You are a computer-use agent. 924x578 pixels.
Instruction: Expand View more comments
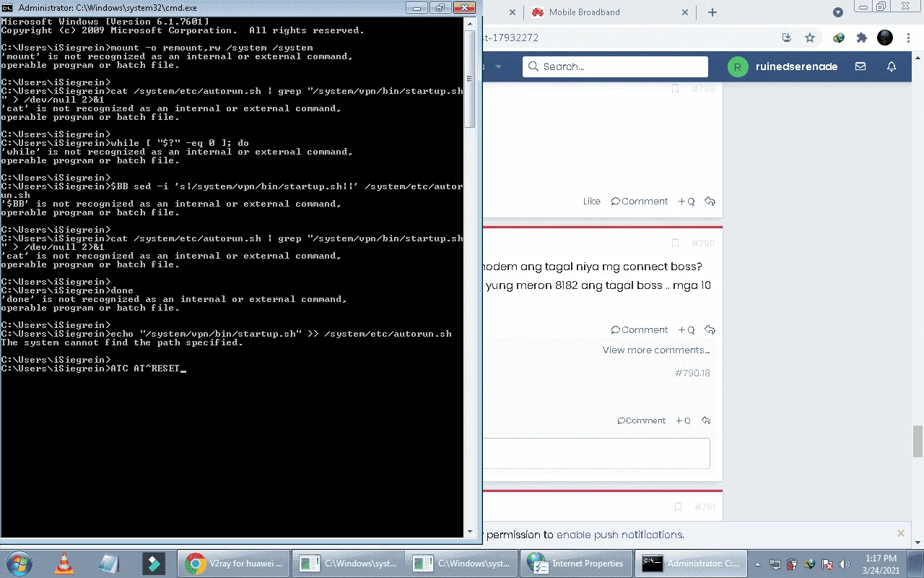(x=656, y=350)
